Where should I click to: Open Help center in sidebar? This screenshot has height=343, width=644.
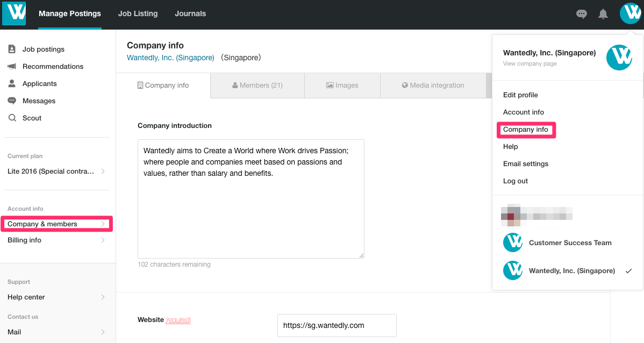pyautogui.click(x=56, y=297)
